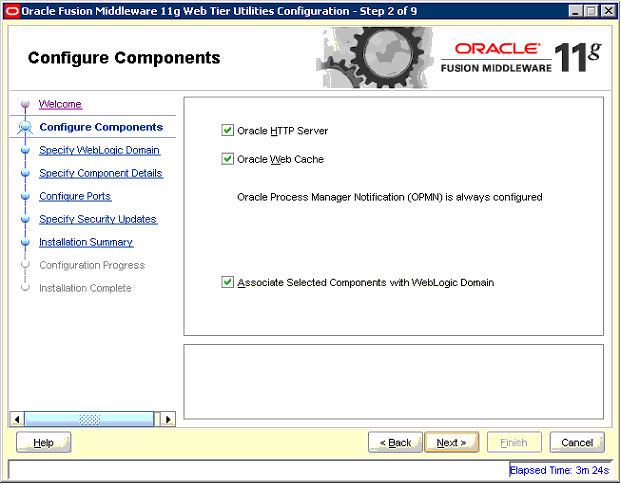View the Installation Summary step
The width and height of the screenshot is (621, 485).
pos(86,242)
